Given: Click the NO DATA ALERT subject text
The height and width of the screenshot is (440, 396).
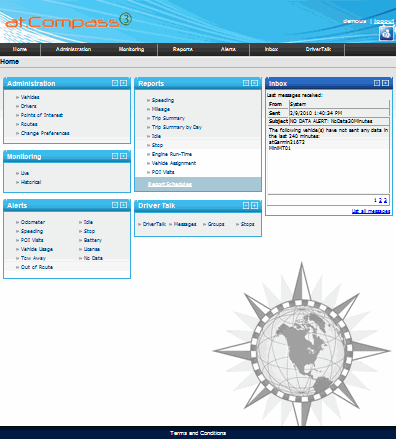Looking at the screenshot, I should tap(331, 121).
